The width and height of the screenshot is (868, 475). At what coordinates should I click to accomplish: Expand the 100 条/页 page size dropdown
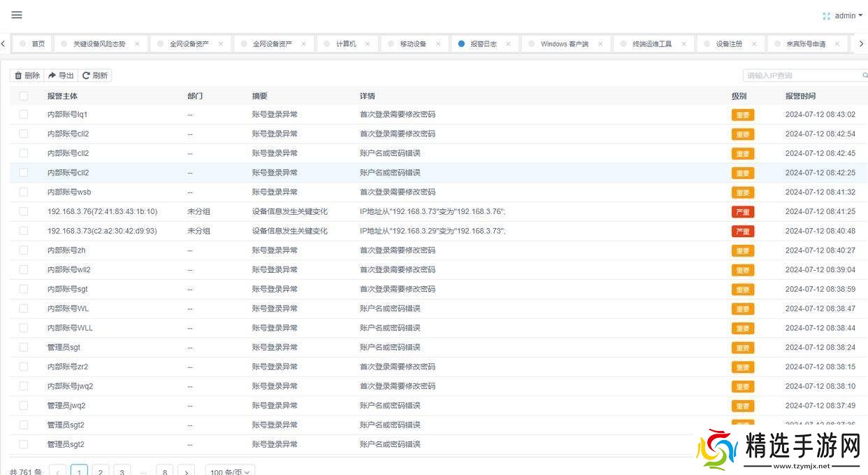pos(230,471)
